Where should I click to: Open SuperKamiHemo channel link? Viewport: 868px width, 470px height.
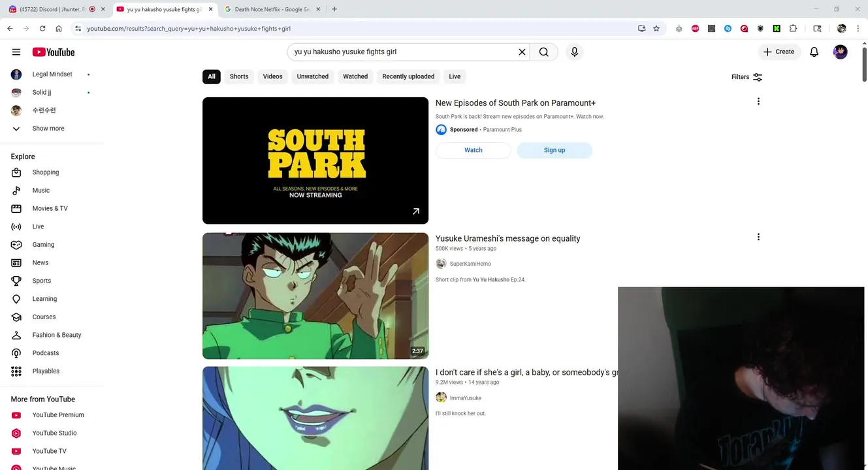(x=470, y=264)
